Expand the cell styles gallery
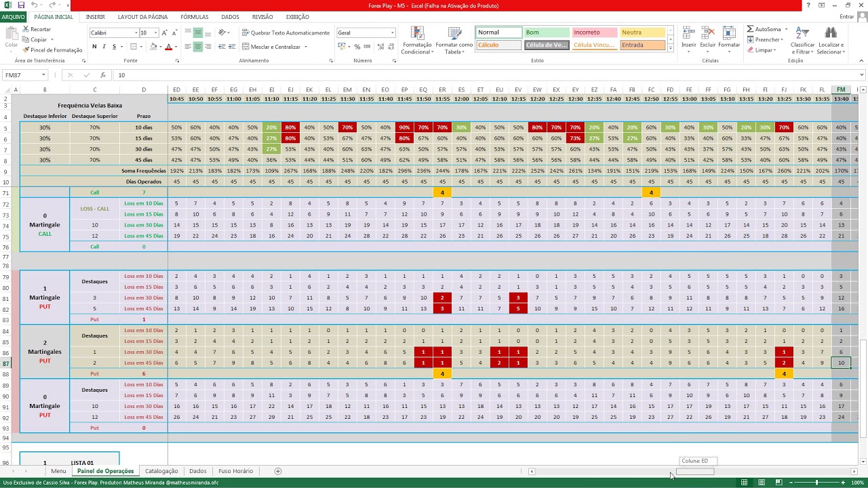 [x=671, y=48]
